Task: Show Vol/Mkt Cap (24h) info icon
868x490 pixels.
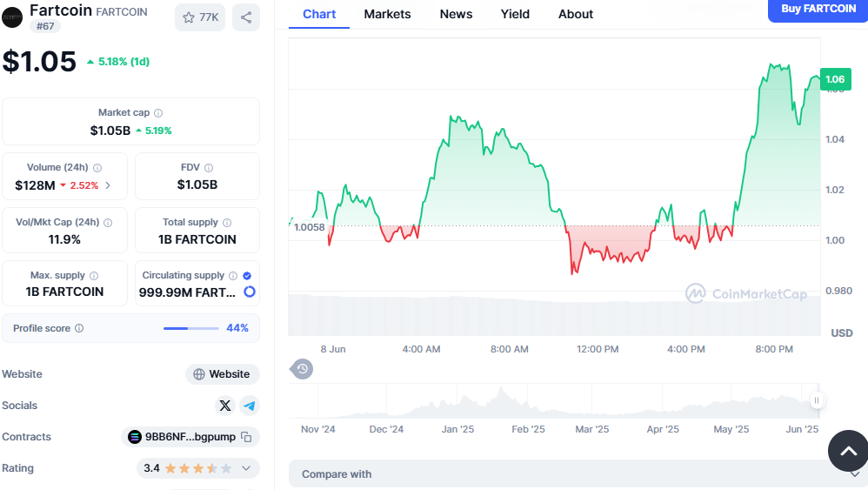Action: [108, 223]
